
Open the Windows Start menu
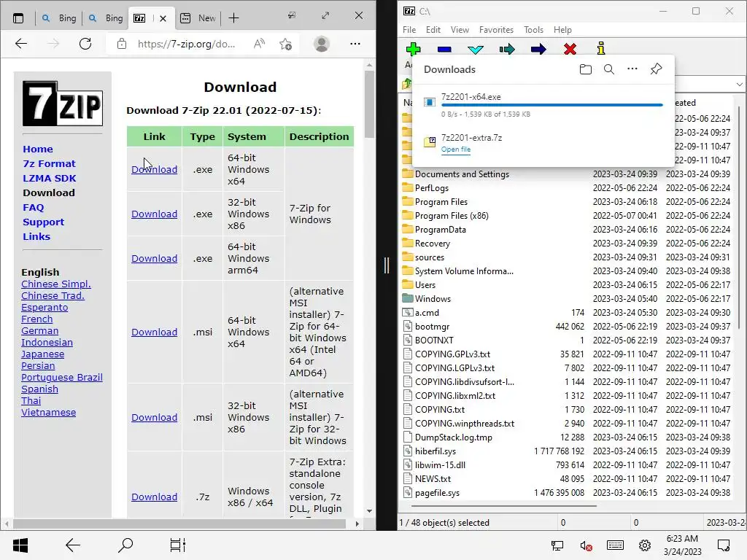[x=20, y=545]
